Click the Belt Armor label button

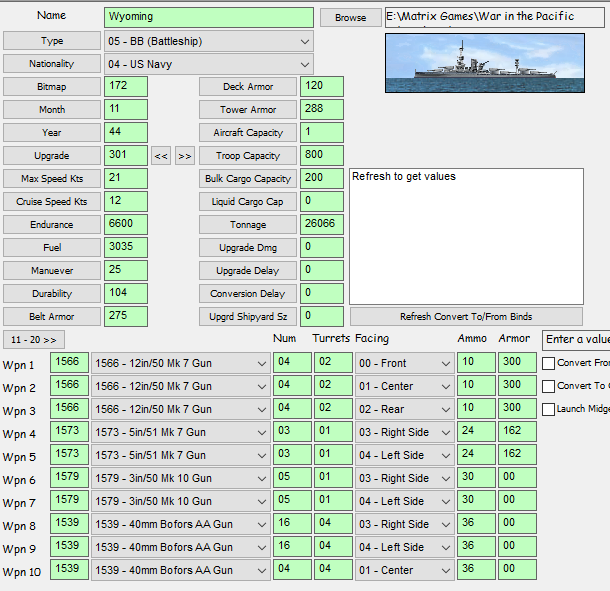click(52, 317)
